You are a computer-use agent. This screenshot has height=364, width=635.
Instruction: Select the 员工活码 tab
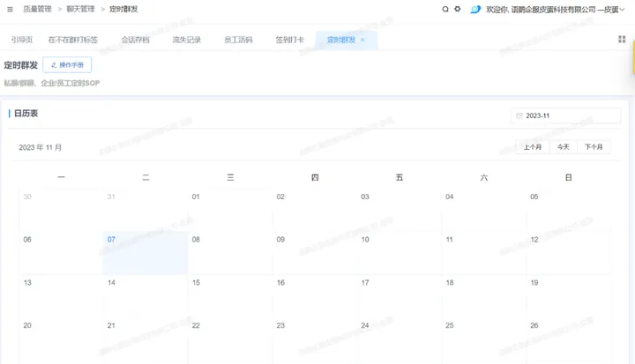(238, 40)
